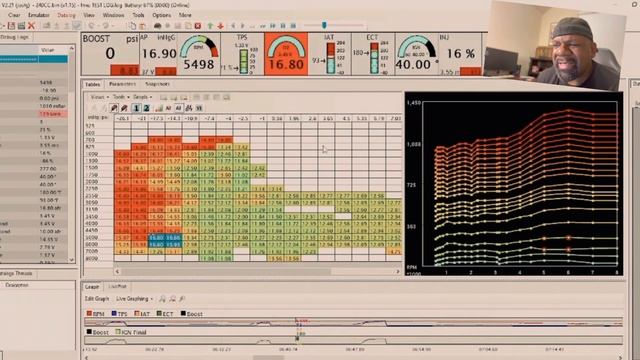Select the first pen tool in table toolbar
Viewport: 640px width, 360px height.
(x=114, y=108)
